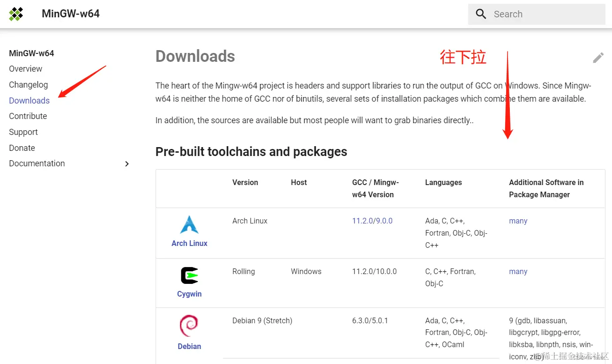
Task: Click the Version column header
Action: (x=245, y=183)
